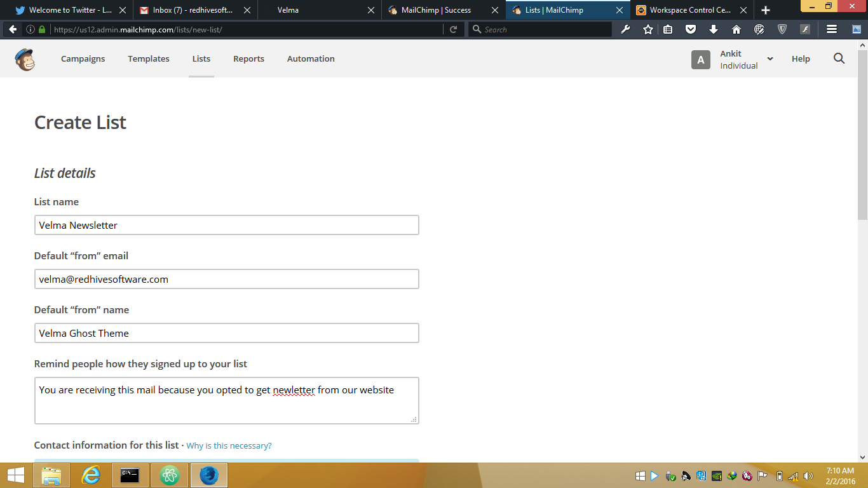Click the Help link
868x488 pixels.
click(x=801, y=58)
